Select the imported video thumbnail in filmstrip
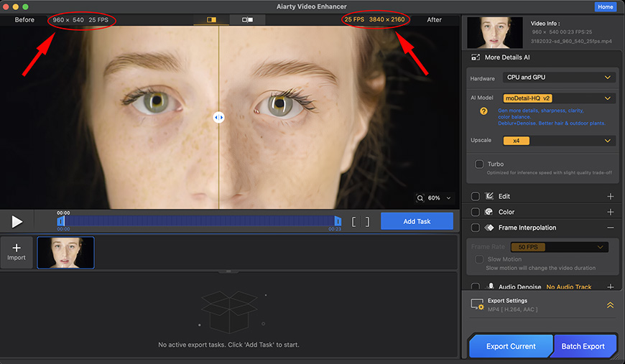This screenshot has height=364, width=625. coord(66,253)
